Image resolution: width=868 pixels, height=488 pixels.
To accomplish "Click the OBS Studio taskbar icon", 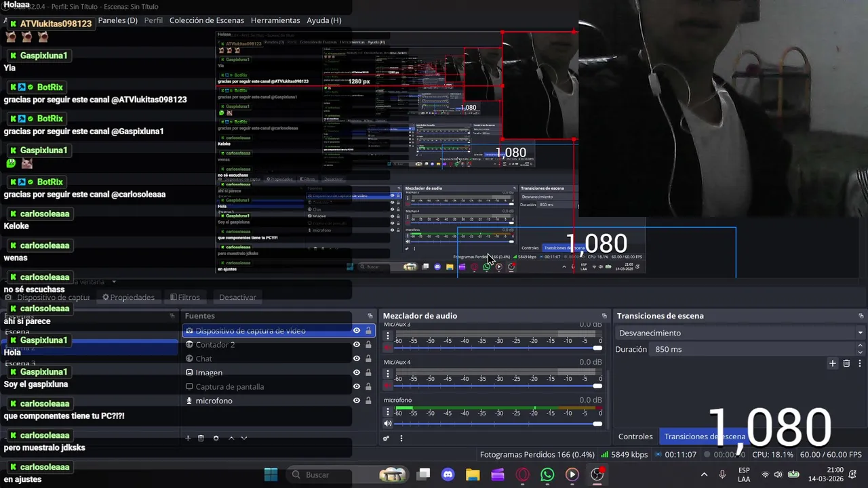I will (597, 474).
